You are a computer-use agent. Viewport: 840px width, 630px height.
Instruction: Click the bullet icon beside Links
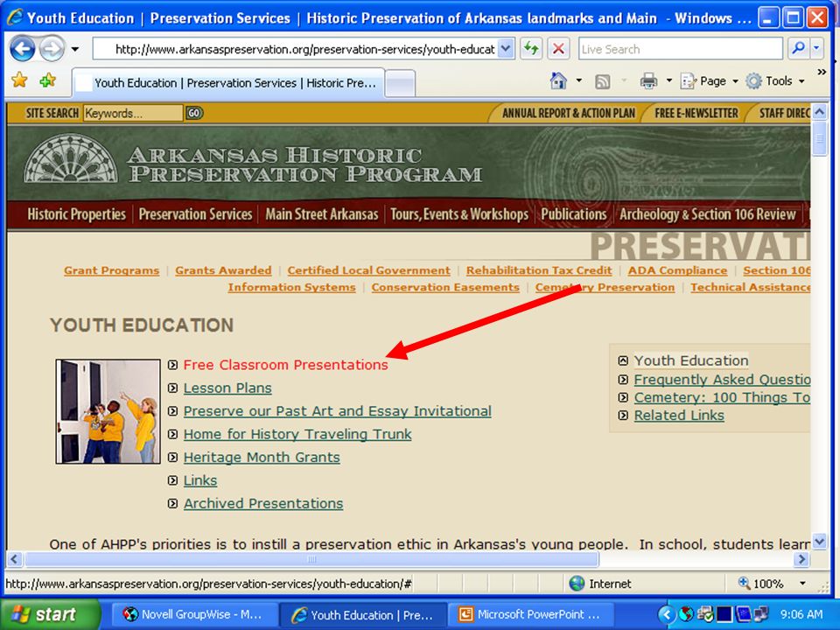click(172, 480)
